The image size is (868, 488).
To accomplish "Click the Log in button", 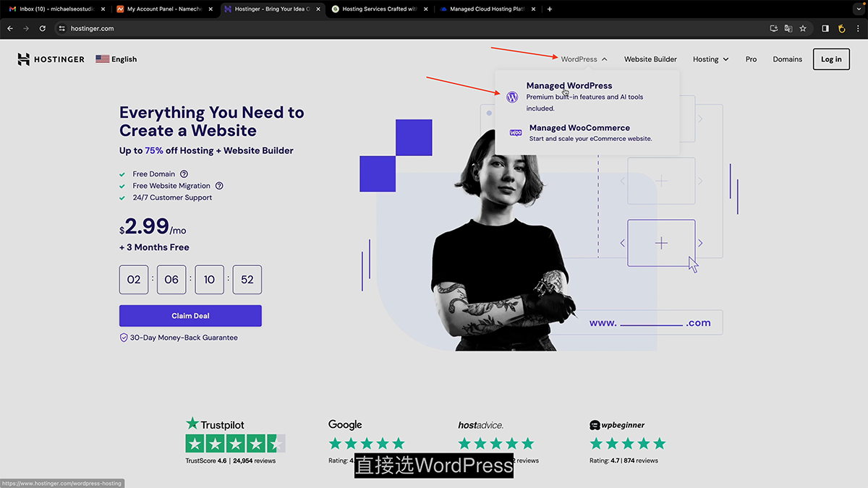I will [x=831, y=59].
